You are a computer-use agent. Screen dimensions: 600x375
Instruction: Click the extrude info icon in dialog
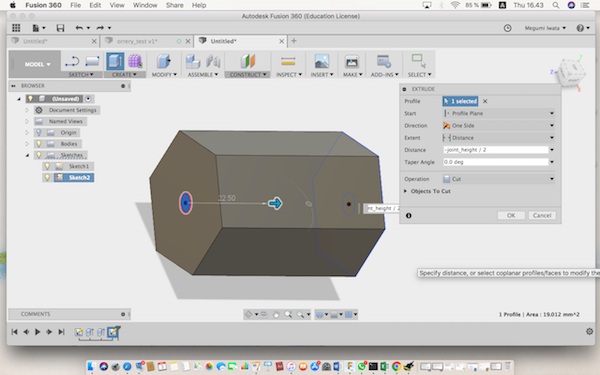pyautogui.click(x=409, y=216)
